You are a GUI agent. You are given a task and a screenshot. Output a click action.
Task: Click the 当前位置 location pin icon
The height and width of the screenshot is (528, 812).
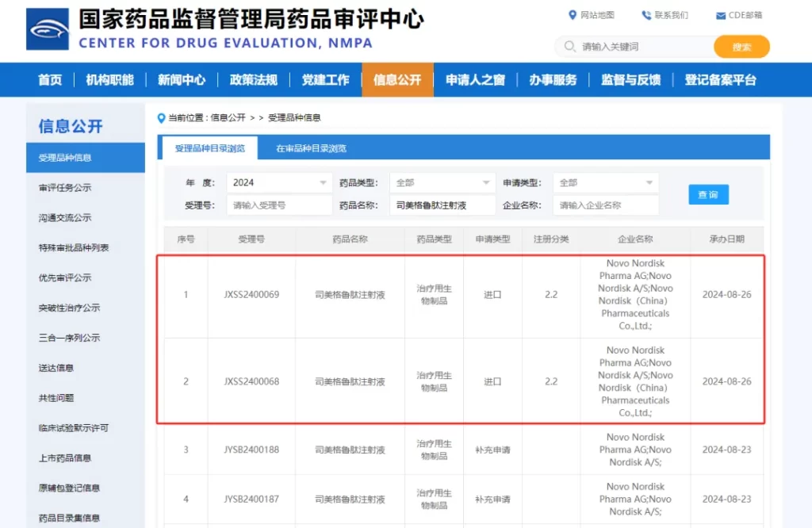point(161,118)
